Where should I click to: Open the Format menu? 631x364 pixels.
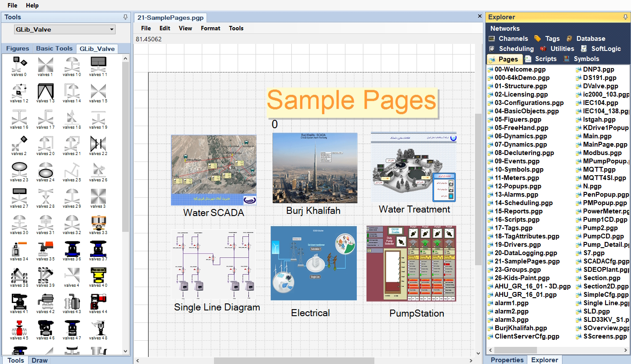click(210, 28)
